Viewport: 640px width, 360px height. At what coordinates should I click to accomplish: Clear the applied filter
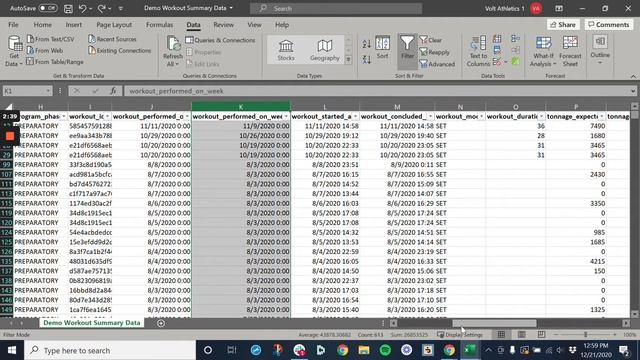[x=431, y=40]
